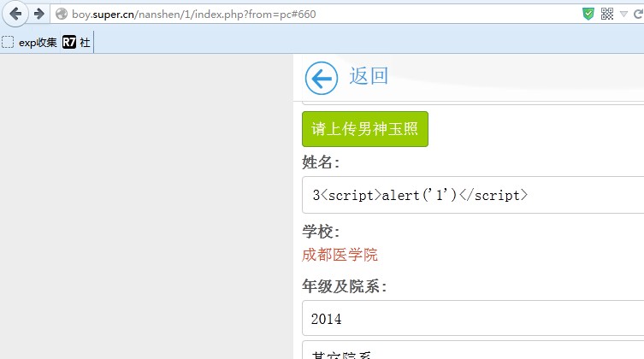The image size is (644, 359).
Task: Go back with the browser back arrow
Action: [15, 14]
